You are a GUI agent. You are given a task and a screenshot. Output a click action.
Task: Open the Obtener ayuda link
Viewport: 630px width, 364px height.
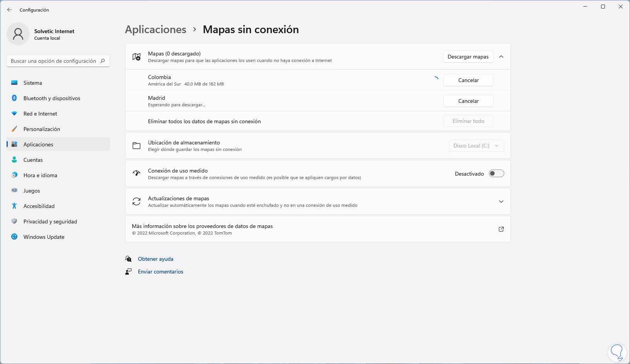click(155, 259)
